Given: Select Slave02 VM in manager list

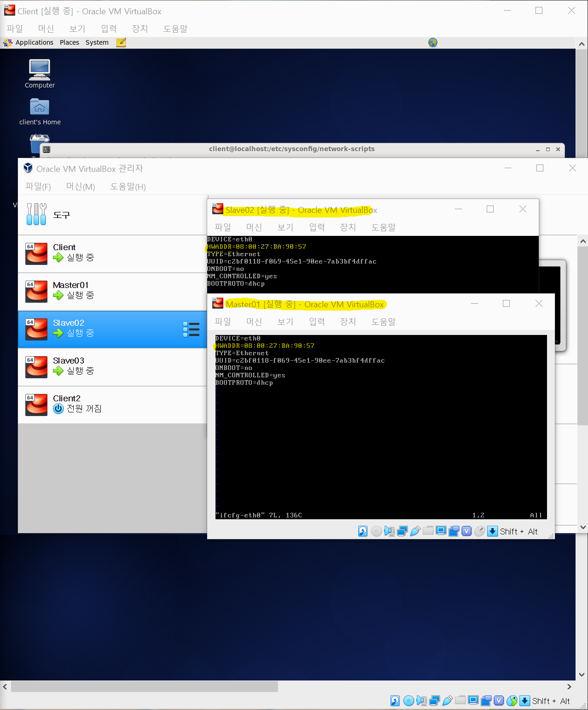Looking at the screenshot, I should (x=112, y=329).
